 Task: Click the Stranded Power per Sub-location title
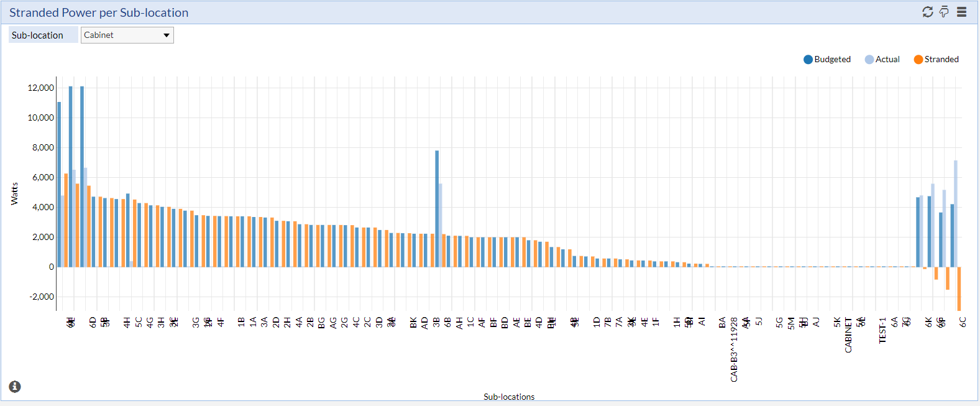[99, 12]
